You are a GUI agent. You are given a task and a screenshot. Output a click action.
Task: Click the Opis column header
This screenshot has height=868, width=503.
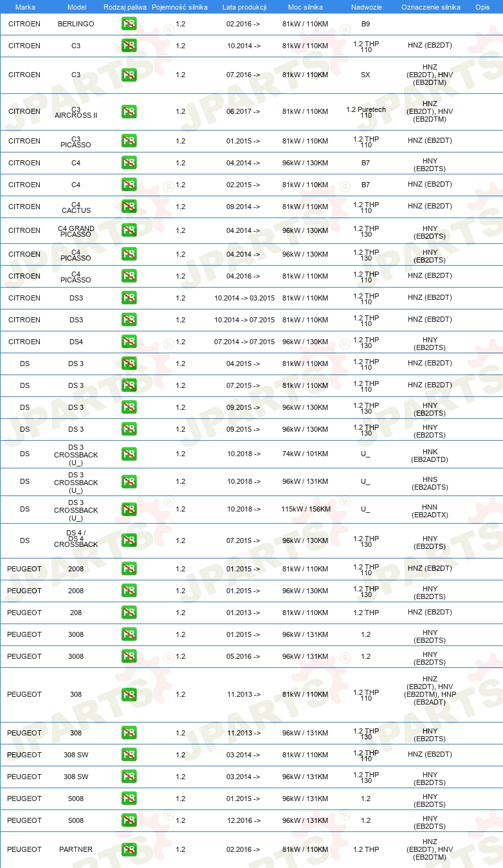pyautogui.click(x=482, y=7)
